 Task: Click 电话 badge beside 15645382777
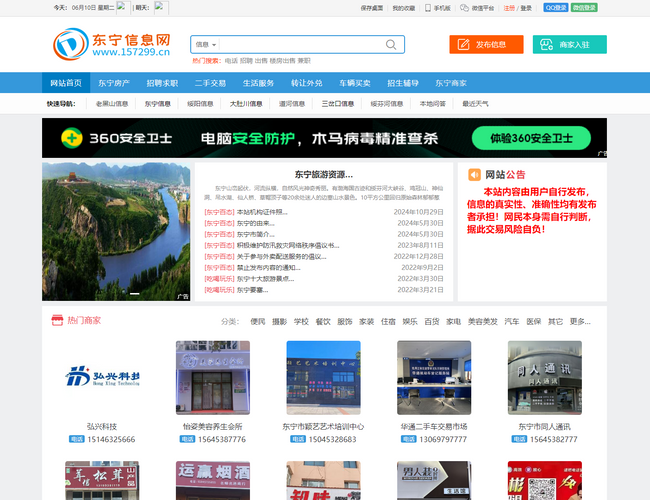(519, 439)
